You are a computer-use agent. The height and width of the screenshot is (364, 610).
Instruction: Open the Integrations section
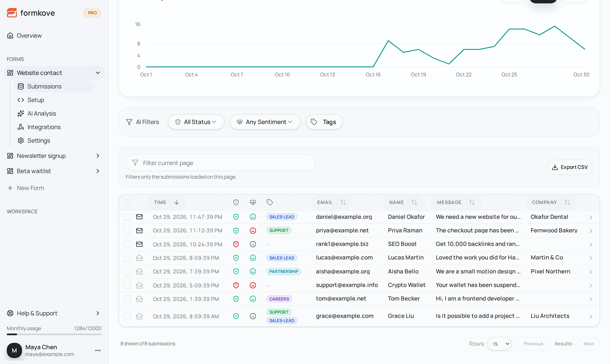click(54, 127)
